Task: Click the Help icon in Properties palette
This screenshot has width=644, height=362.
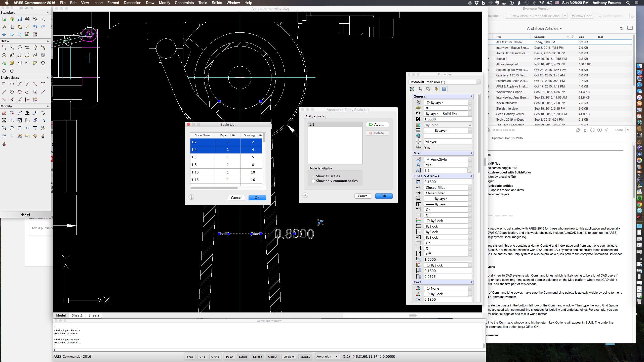Action: coord(444,89)
